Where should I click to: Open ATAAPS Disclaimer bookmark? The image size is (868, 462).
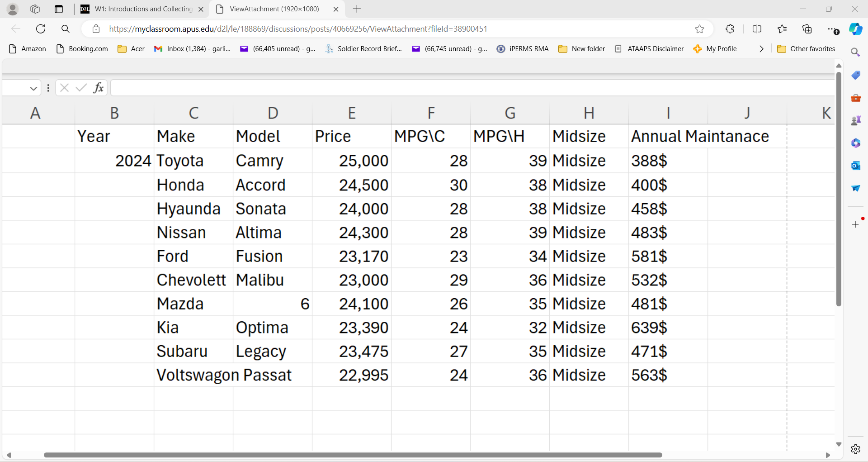(x=649, y=49)
